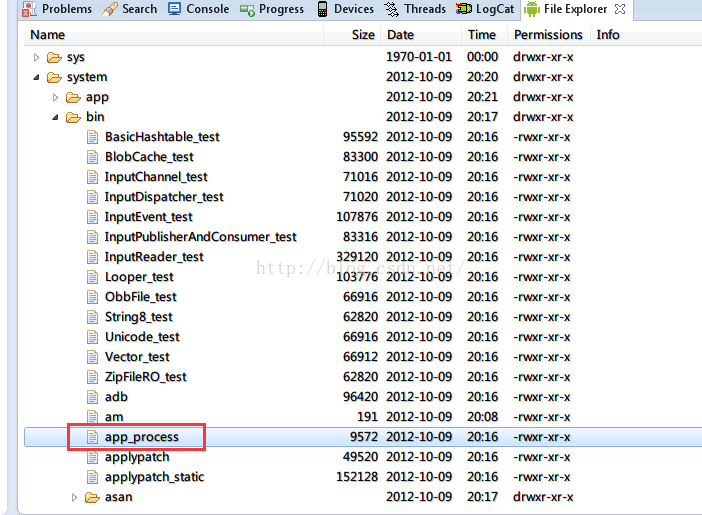Screen dimensions: 702x515
Task: Open the Search tab
Action: [x=130, y=9]
